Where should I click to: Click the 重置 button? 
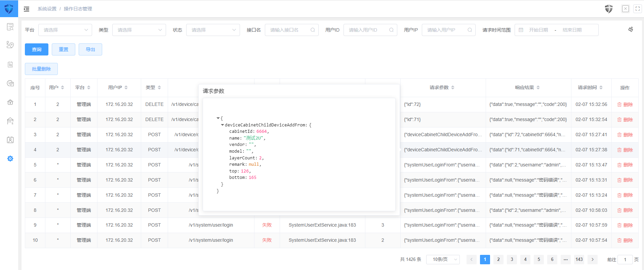64,49
